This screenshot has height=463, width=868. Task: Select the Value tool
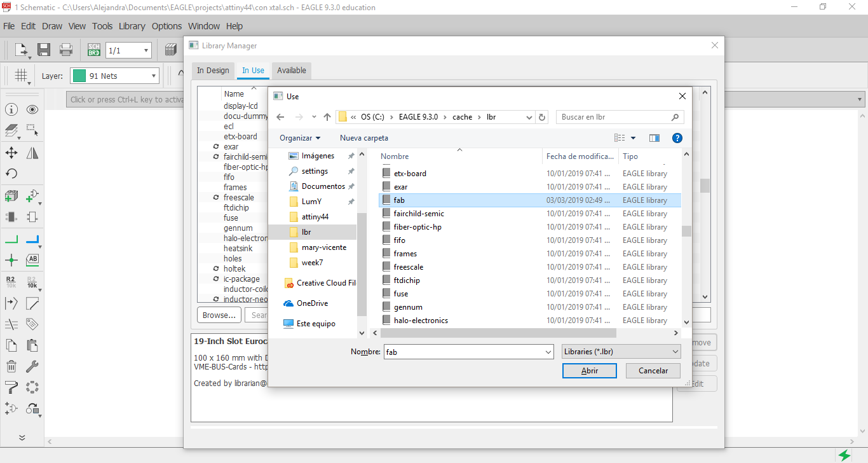(32, 282)
